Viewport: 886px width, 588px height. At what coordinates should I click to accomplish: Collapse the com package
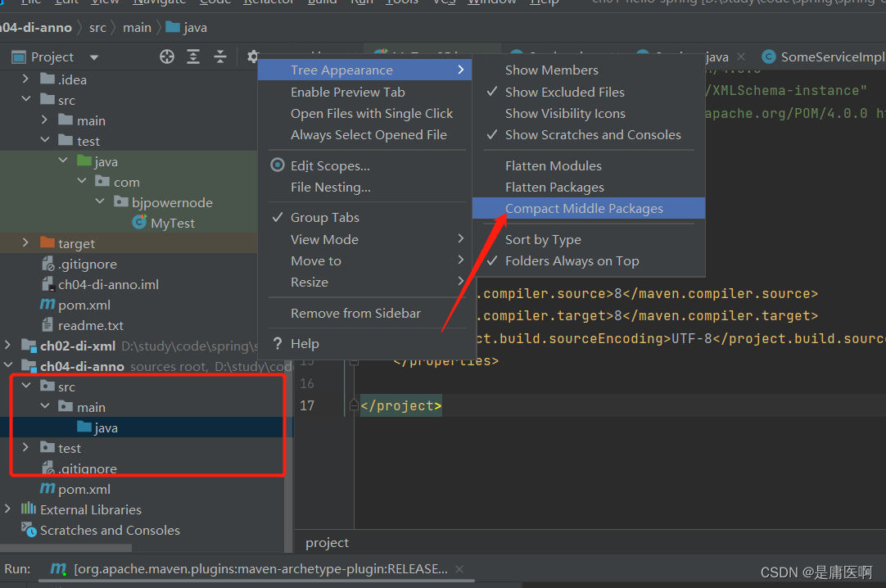click(x=81, y=181)
